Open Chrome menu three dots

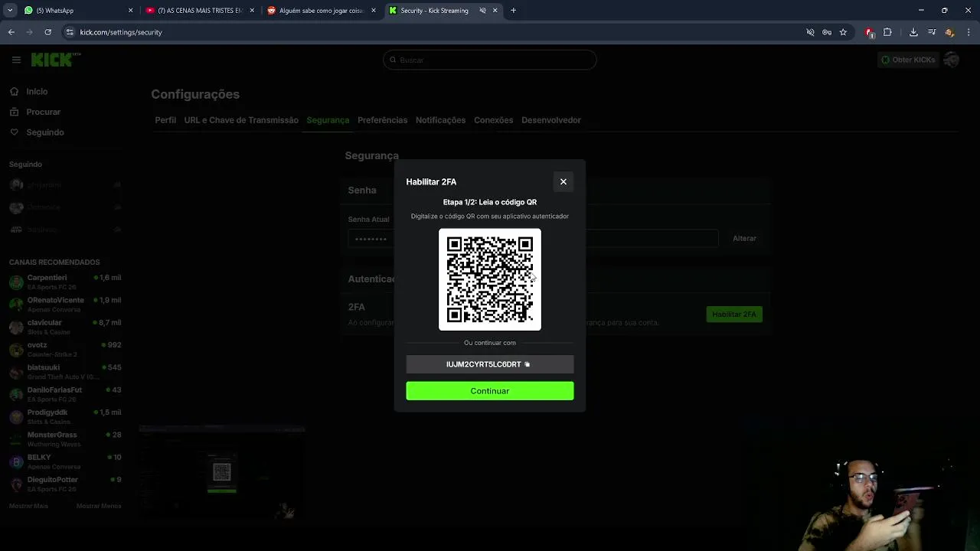(969, 32)
